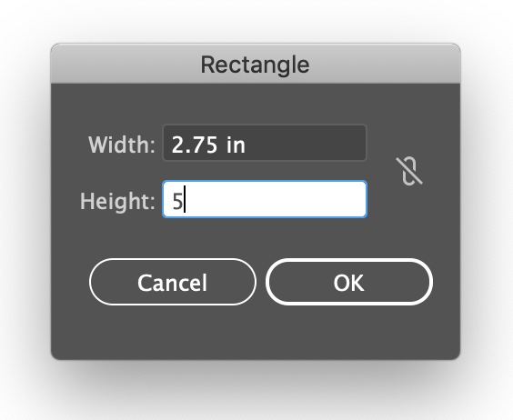
Task: Click the Height: label
Action: tap(117, 201)
